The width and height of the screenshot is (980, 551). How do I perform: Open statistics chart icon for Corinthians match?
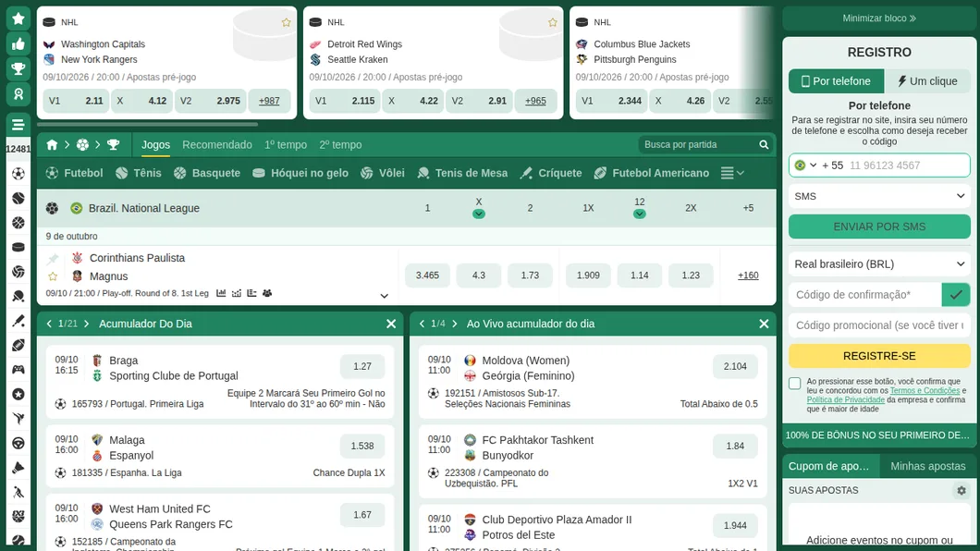221,293
